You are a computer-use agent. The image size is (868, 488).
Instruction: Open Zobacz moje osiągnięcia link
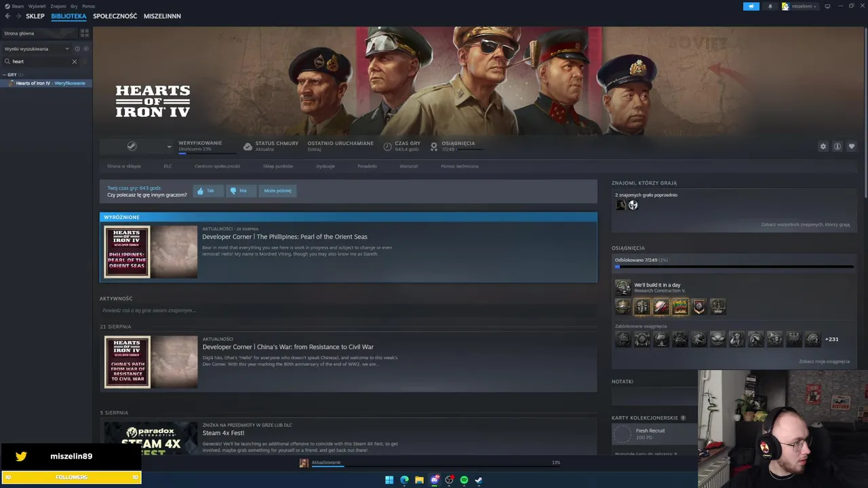click(824, 361)
